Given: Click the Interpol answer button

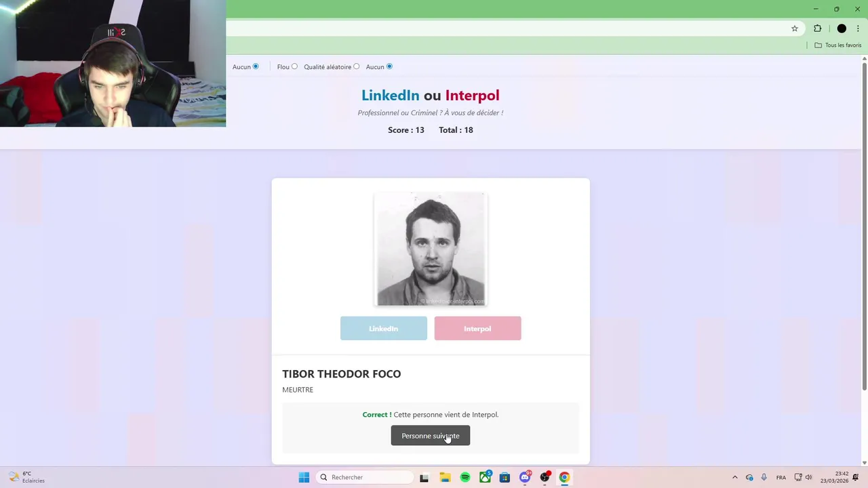Looking at the screenshot, I should click(x=477, y=328).
